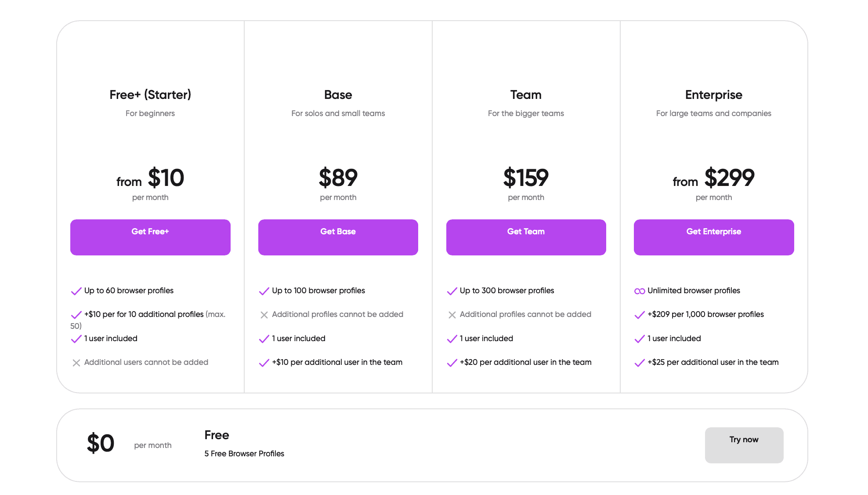
Task: Click Try now for the Free plan
Action: pyautogui.click(x=744, y=445)
